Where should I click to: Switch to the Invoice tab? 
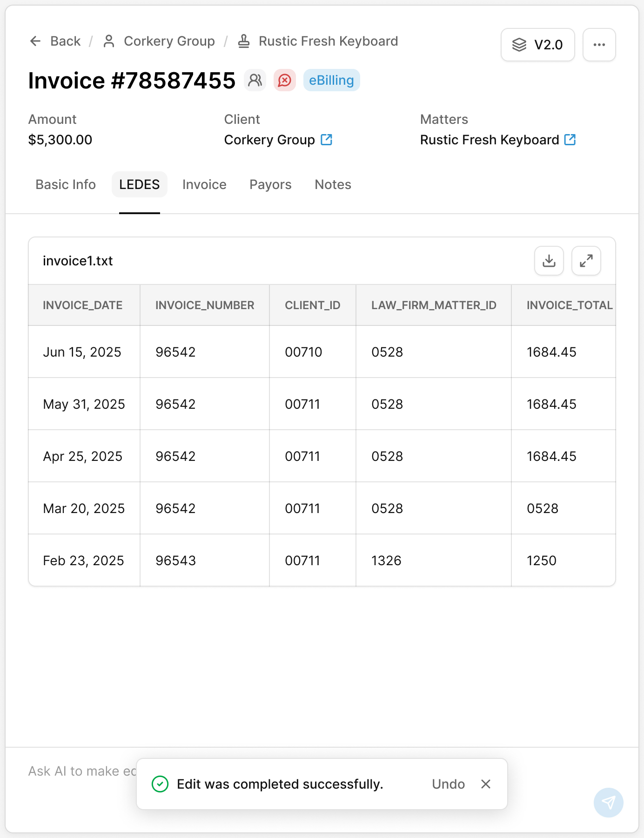[204, 185]
